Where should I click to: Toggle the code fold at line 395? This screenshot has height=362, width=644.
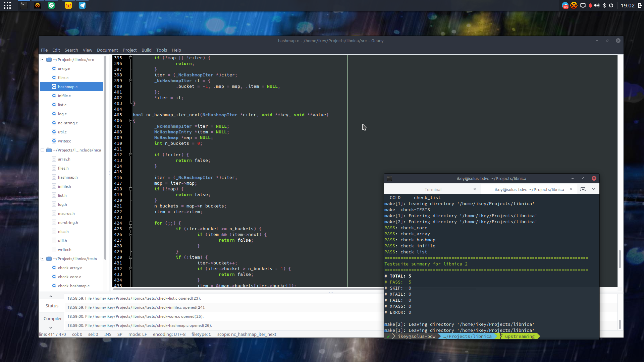coord(130,58)
